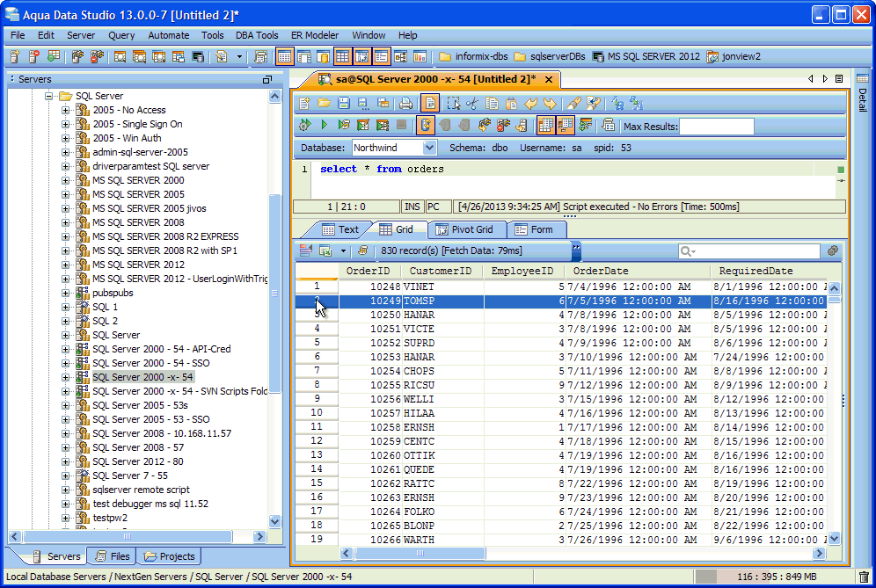Click the restore Servers panel icon

[x=267, y=80]
